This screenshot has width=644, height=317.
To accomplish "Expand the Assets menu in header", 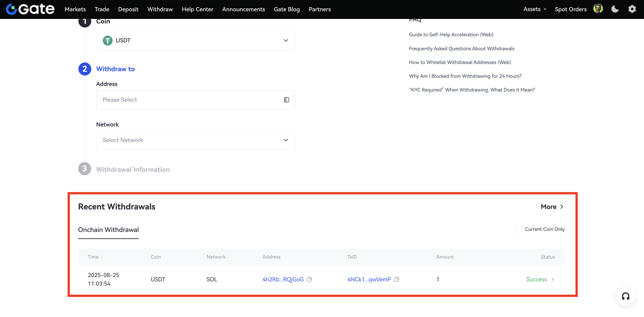I will click(x=534, y=9).
